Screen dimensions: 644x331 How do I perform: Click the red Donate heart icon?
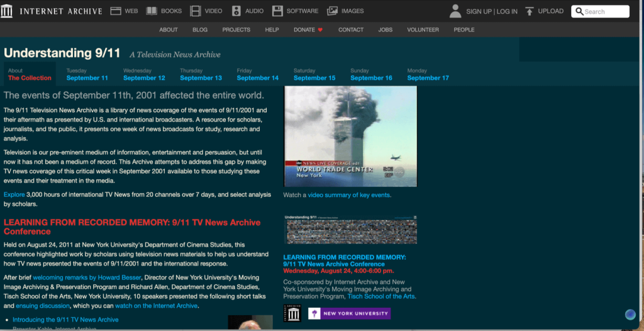point(320,30)
